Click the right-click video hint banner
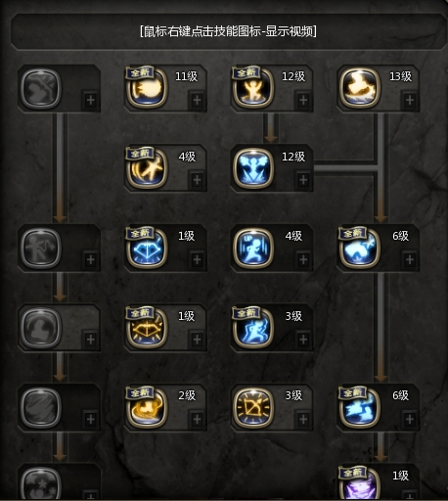Image resolution: width=448 pixels, height=501 pixels. (228, 31)
